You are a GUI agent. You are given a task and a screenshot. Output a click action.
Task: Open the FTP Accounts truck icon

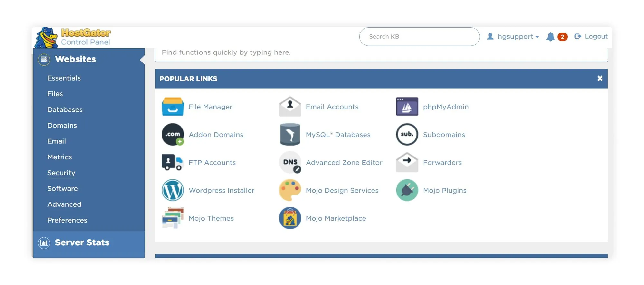[173, 162]
